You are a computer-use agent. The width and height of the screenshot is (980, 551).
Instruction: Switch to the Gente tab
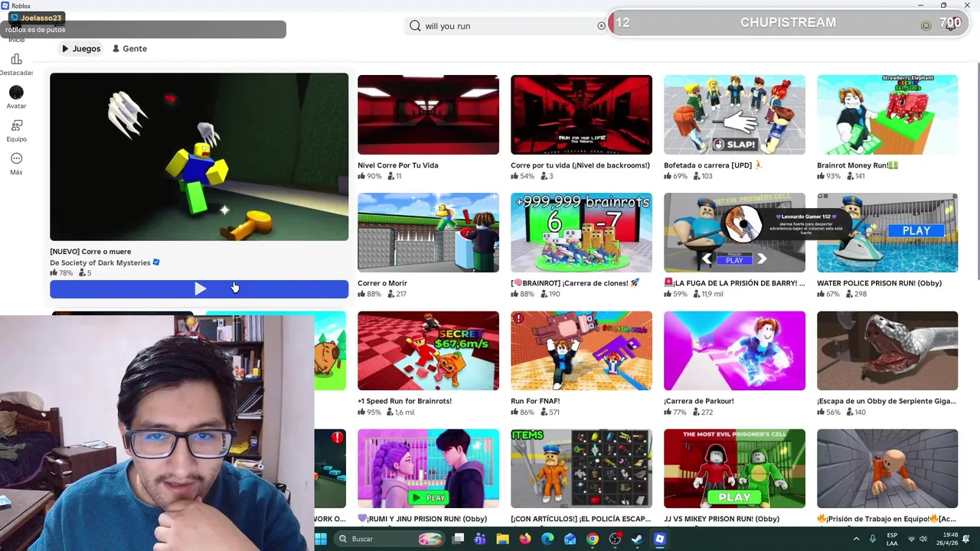(x=129, y=48)
